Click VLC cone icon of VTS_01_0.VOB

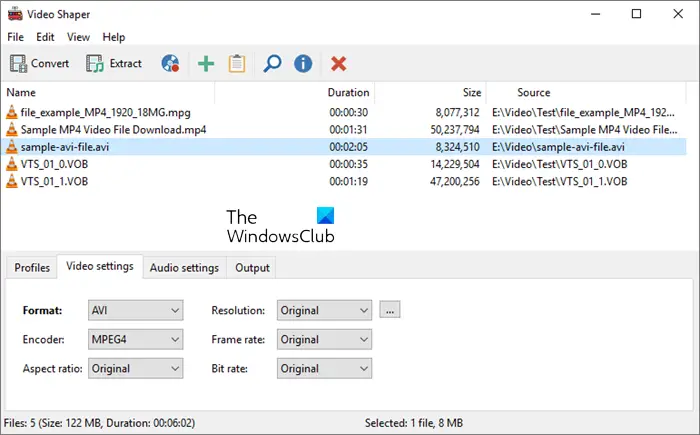12,164
